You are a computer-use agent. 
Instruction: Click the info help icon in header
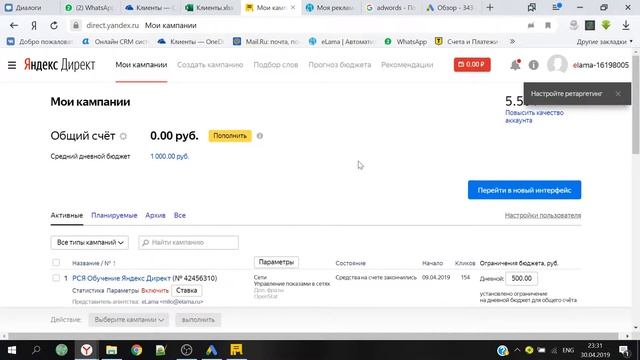(x=533, y=65)
